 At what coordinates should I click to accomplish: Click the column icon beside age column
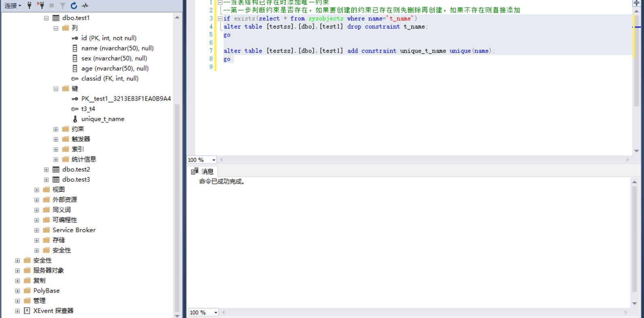75,68
